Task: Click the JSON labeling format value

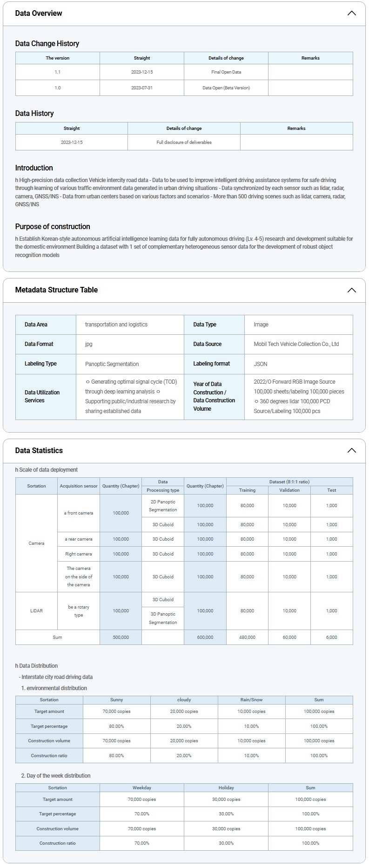Action: click(x=261, y=364)
